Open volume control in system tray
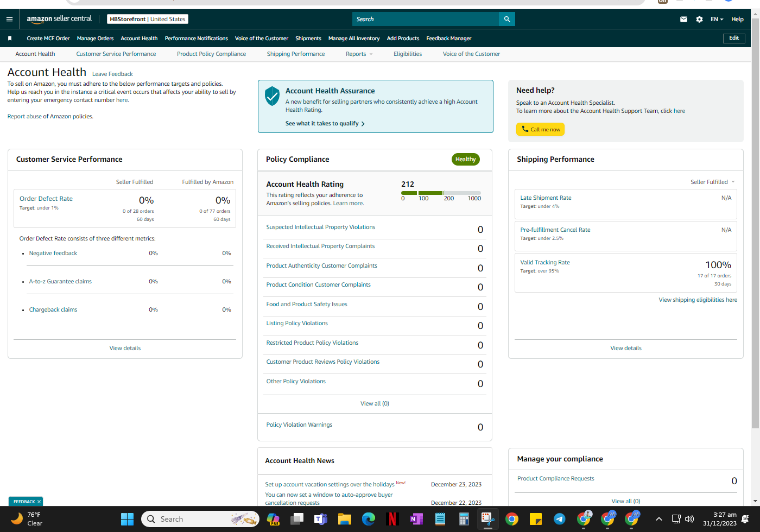This screenshot has height=532, width=760. [689, 519]
